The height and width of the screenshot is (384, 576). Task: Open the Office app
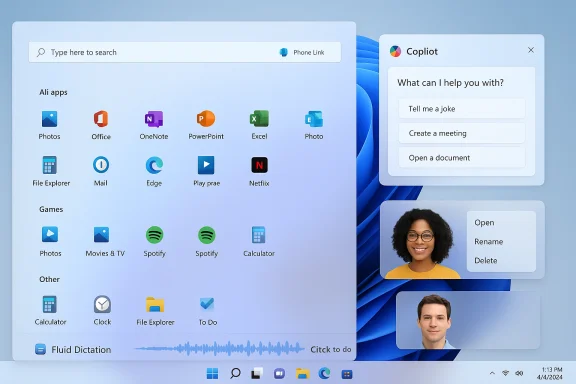tap(101, 125)
